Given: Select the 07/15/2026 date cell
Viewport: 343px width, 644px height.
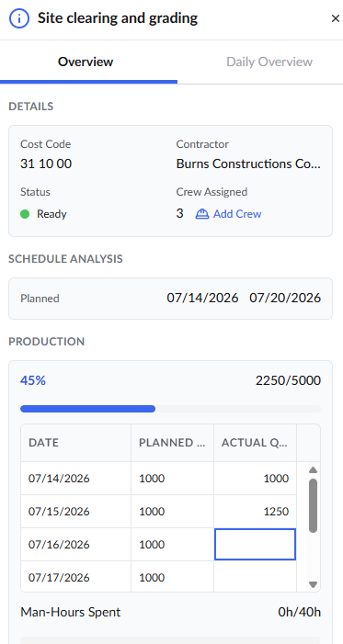Looking at the screenshot, I should 76,512.
